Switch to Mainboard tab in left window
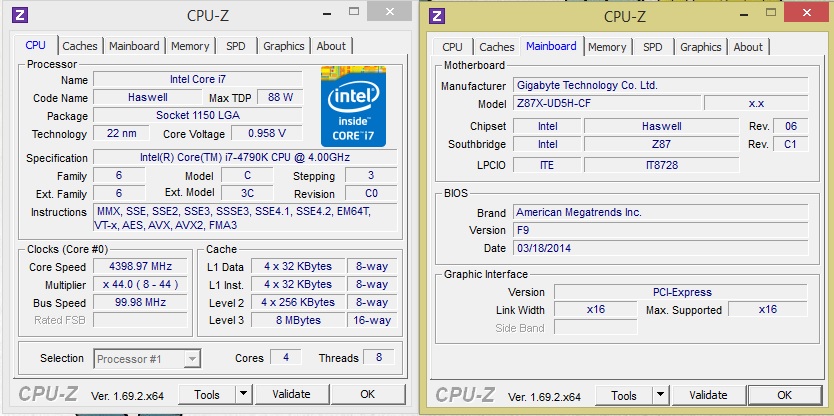This screenshot has width=834, height=416. (134, 46)
